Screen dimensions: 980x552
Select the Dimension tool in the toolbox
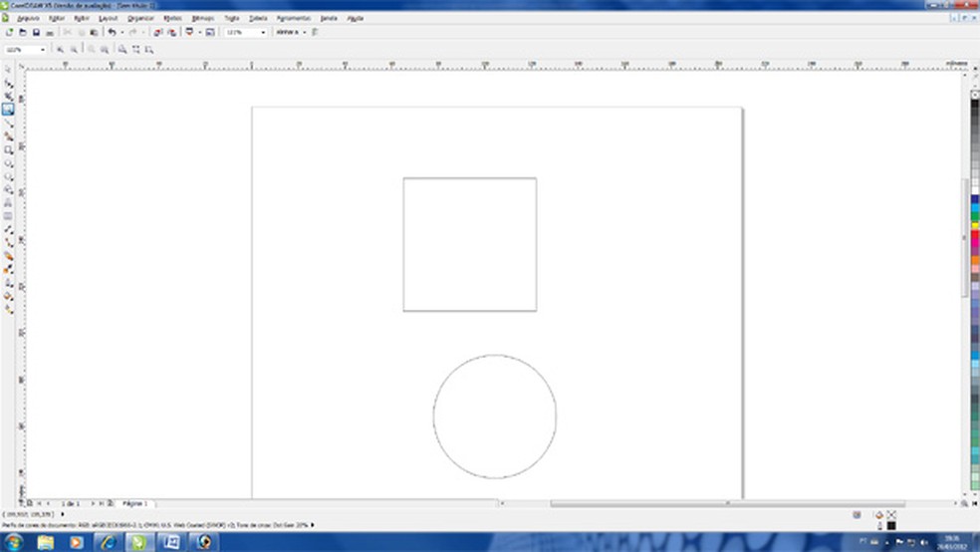point(8,229)
